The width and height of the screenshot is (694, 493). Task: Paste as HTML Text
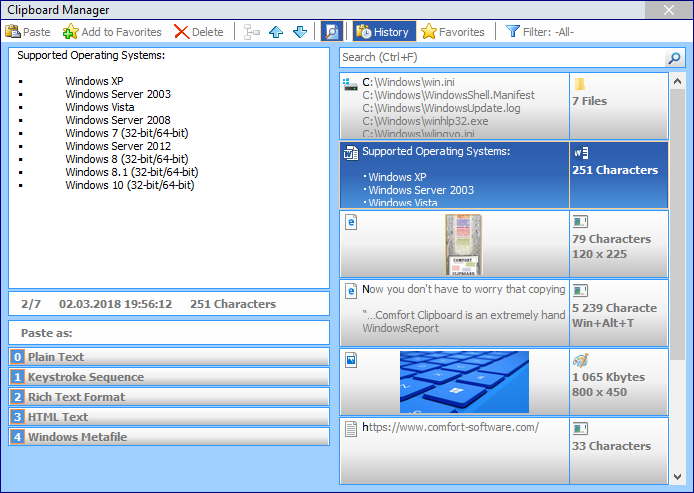click(169, 416)
